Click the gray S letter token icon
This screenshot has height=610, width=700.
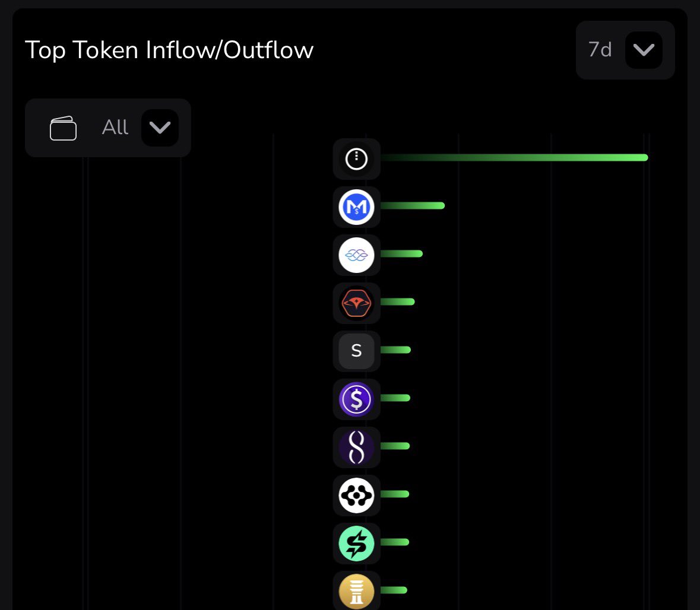pyautogui.click(x=356, y=351)
